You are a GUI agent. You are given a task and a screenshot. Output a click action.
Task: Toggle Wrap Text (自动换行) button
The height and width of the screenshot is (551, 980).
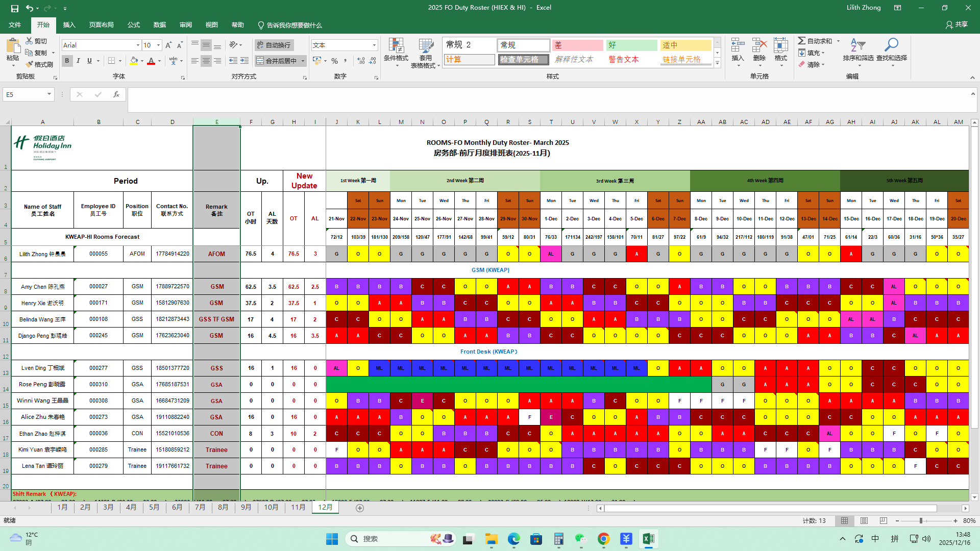[274, 45]
